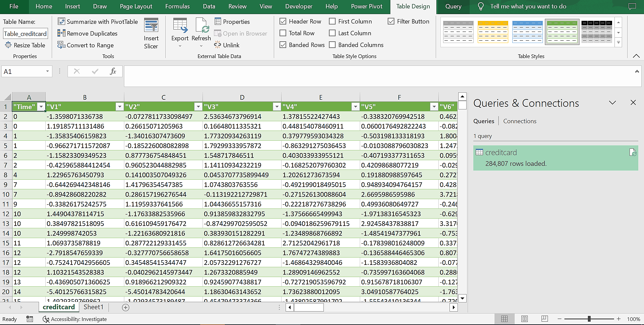Click vertical scrollbar down arrow
The width and height of the screenshot is (644, 325).
tap(462, 298)
